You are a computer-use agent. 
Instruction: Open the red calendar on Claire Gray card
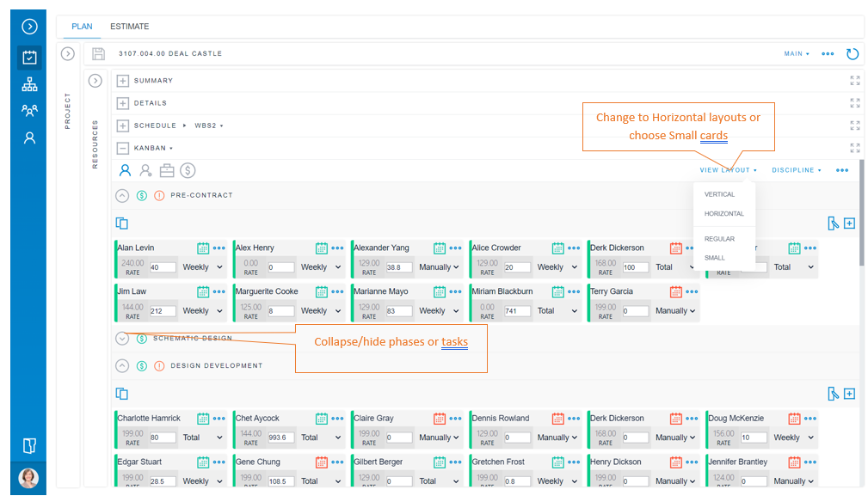440,419
